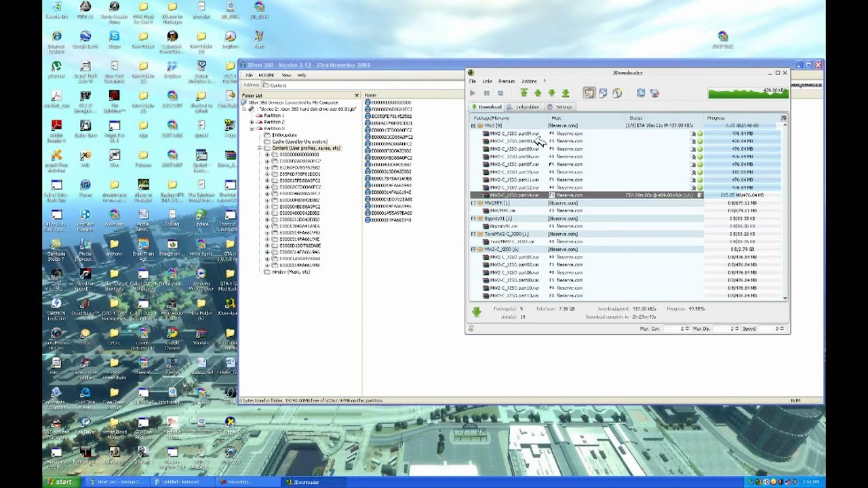Select the Bigonty91.rar file row

tap(627, 226)
